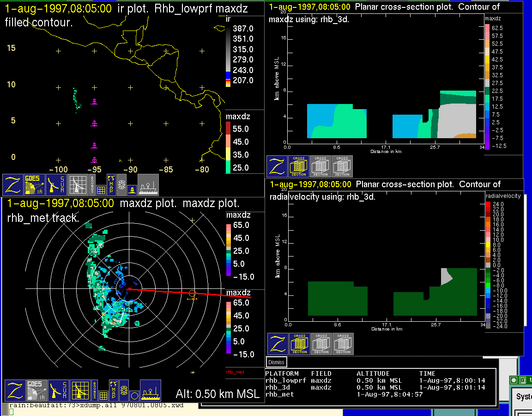Enable the second Cross Section icon under maxdz plot
The image size is (532, 416).
(320, 166)
